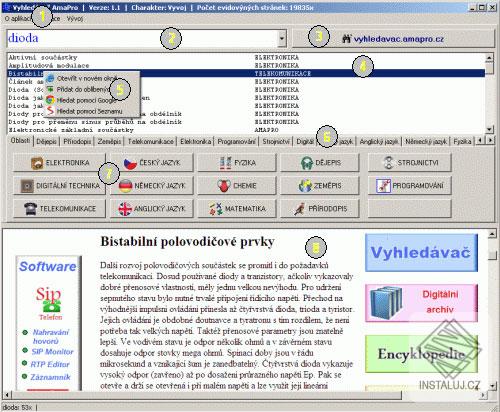The height and width of the screenshot is (412, 500).
Task: Click the ZEMĚPIS globe button
Action: coord(320,186)
